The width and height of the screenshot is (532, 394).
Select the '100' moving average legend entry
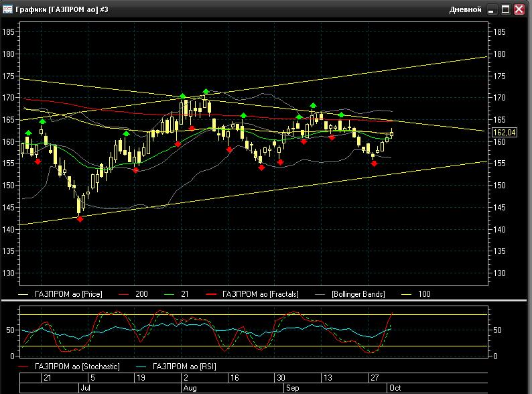click(424, 294)
